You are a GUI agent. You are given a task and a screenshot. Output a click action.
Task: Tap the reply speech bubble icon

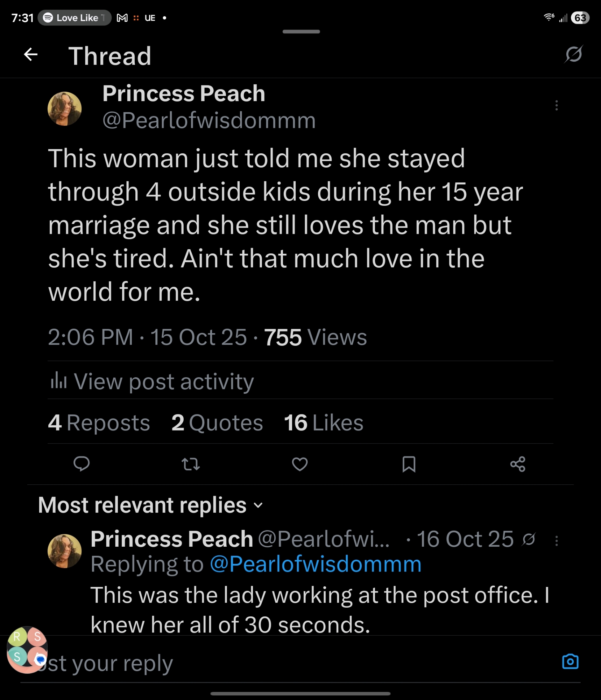click(x=82, y=464)
